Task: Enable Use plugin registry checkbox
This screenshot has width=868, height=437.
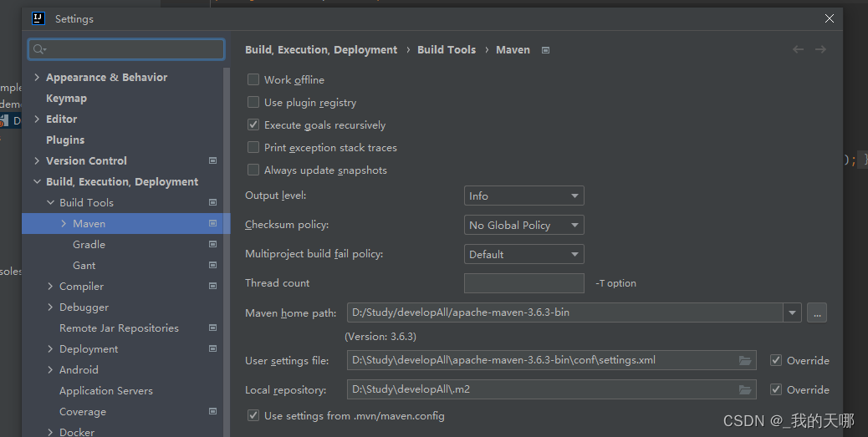Action: (x=253, y=102)
